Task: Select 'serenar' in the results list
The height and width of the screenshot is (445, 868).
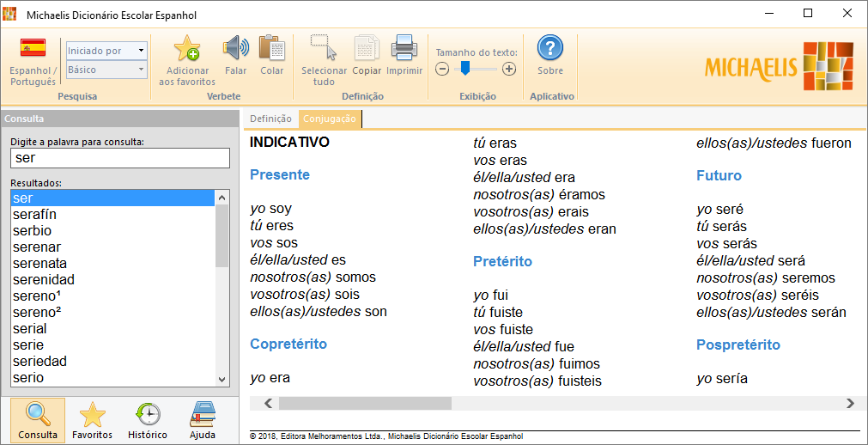Action: (x=112, y=247)
